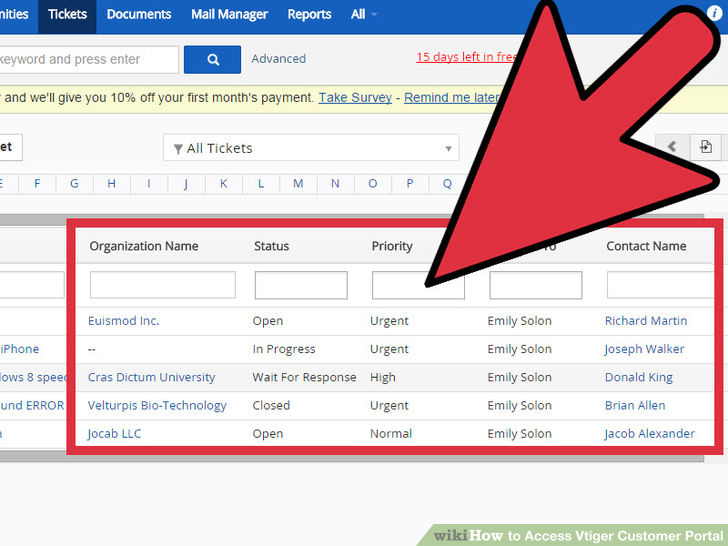Click the Contact Name filter field
The image size is (728, 546).
coord(659,285)
